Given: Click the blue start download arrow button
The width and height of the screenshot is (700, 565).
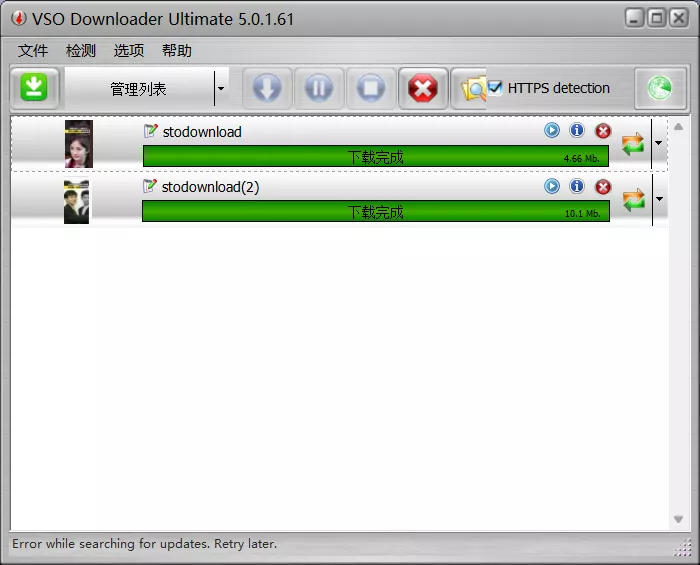Looking at the screenshot, I should click(267, 88).
